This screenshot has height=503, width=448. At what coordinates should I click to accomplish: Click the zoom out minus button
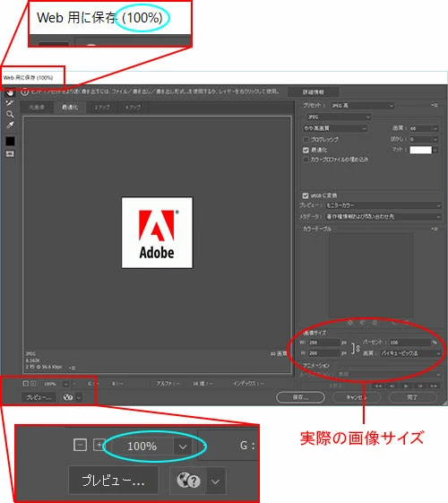click(x=26, y=384)
